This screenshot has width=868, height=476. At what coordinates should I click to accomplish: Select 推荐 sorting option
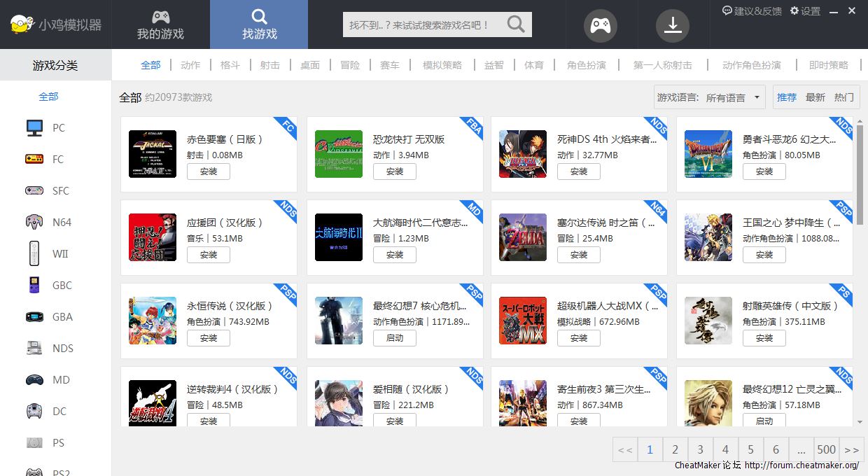point(787,97)
